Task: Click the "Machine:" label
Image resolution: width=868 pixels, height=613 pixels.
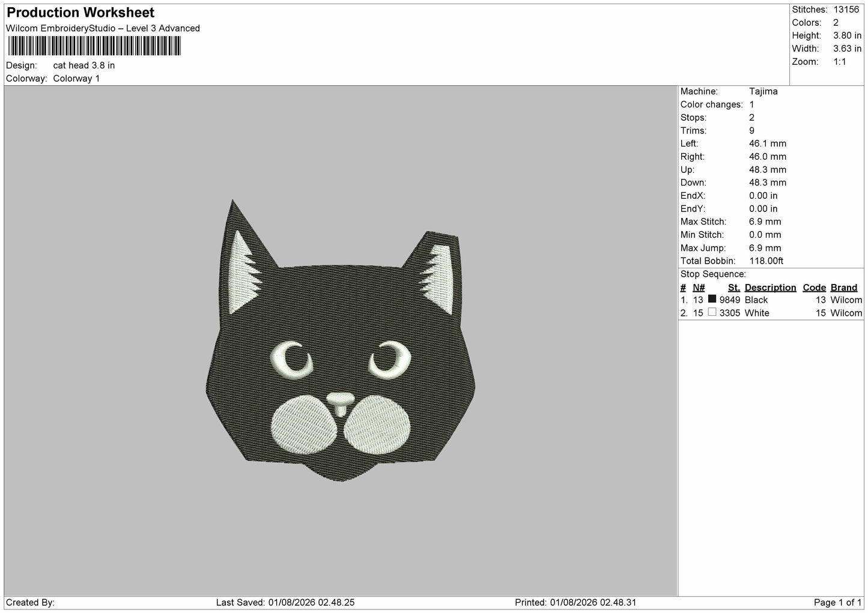Action: coord(699,91)
